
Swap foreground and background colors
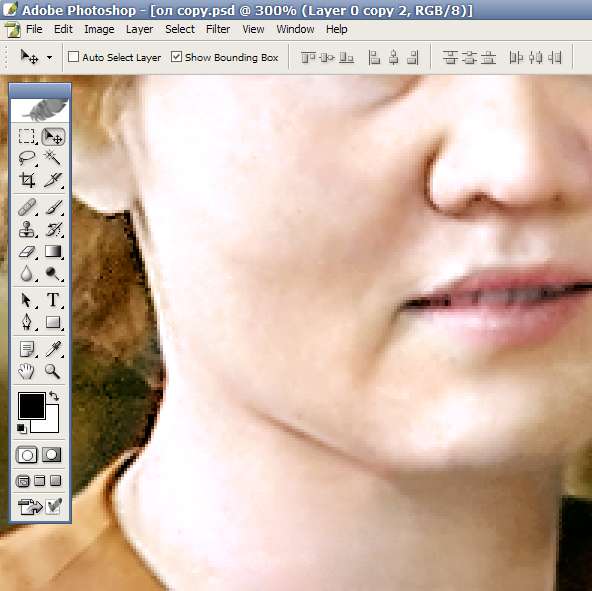[x=54, y=396]
